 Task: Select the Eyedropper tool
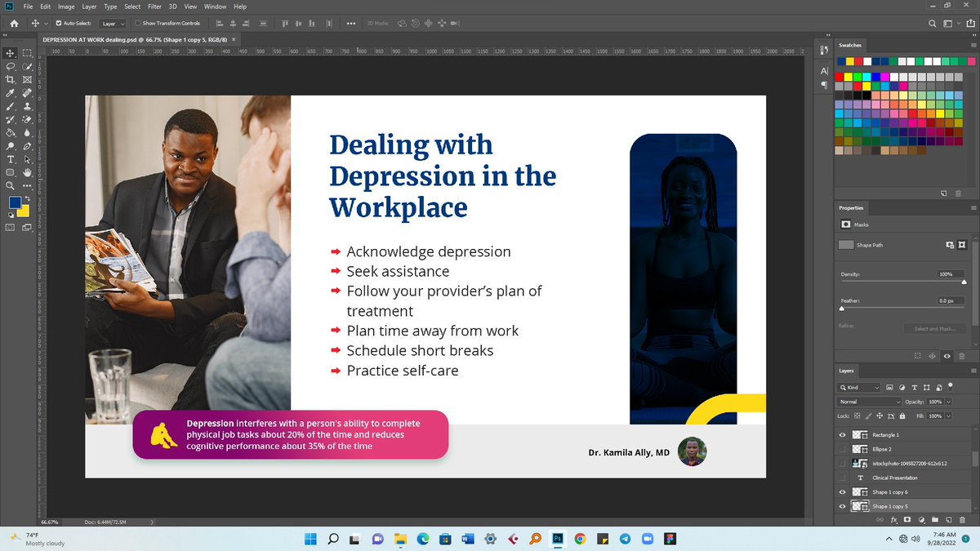tap(11, 93)
